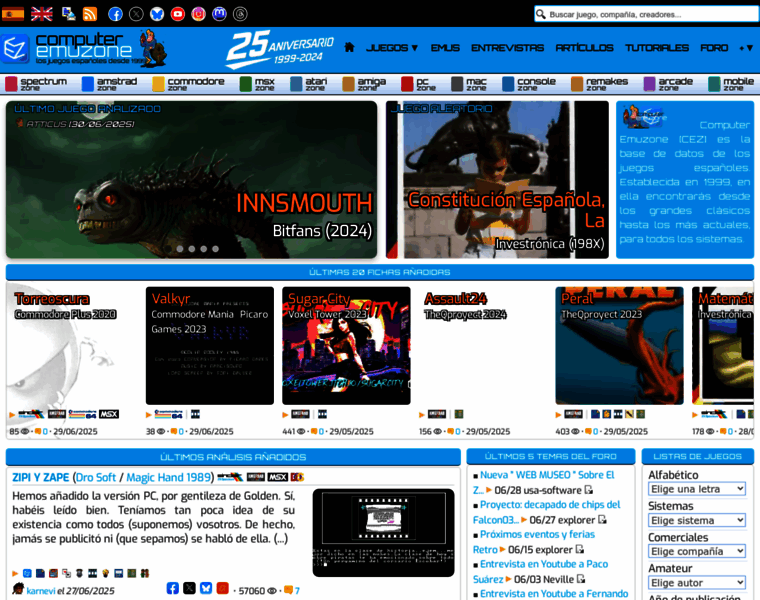Open the Assault24 game card title
Image resolution: width=760 pixels, height=600 pixels.
coord(456,299)
